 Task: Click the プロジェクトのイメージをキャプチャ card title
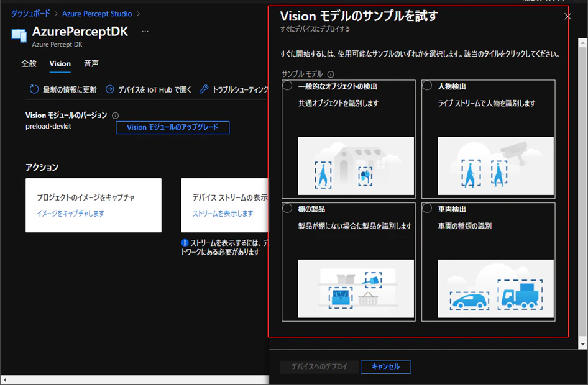point(86,197)
